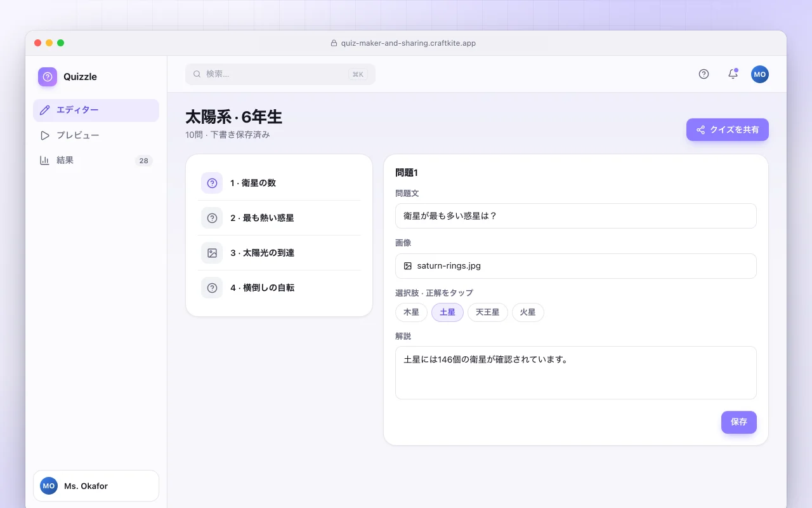Image resolution: width=812 pixels, height=508 pixels.
Task: Save the question with 保存
Action: pyautogui.click(x=739, y=422)
